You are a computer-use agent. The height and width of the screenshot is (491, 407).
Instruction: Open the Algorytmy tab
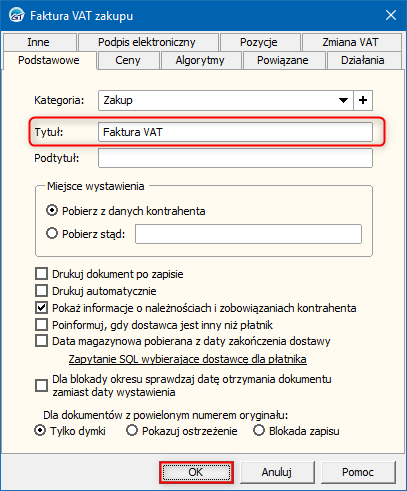click(200, 60)
